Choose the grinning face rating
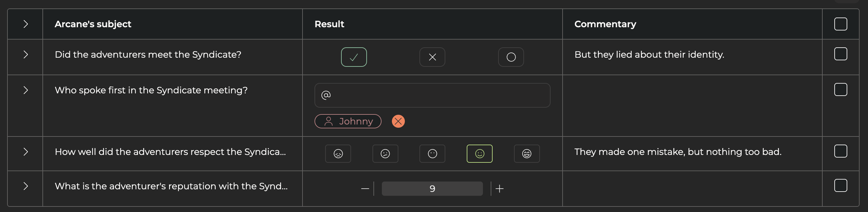868x212 pixels. [x=527, y=154]
